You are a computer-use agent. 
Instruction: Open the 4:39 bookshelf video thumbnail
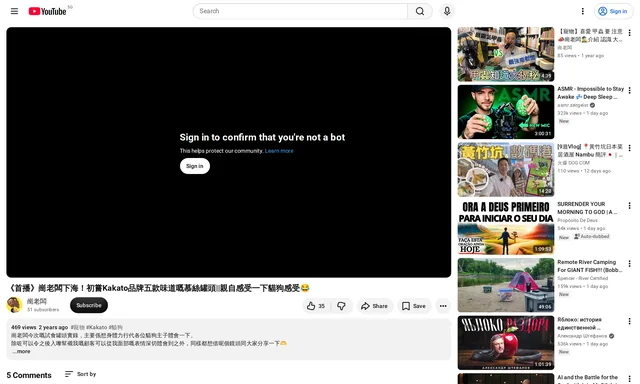tap(506, 54)
